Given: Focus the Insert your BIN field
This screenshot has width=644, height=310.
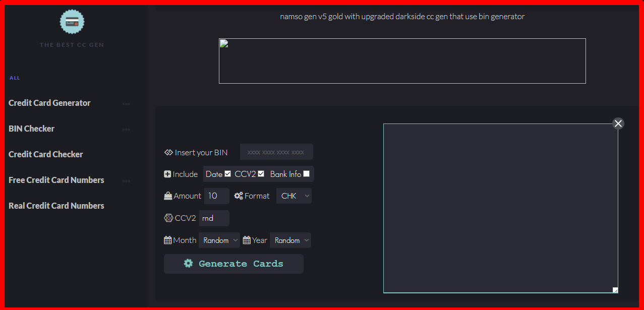Looking at the screenshot, I should pos(276,152).
